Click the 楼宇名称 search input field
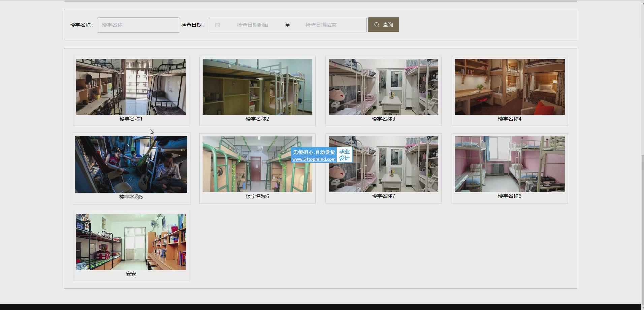 coord(138,25)
